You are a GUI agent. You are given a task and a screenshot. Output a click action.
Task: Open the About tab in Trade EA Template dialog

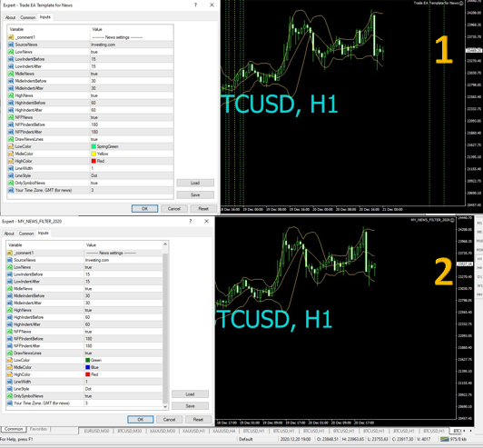tap(10, 17)
